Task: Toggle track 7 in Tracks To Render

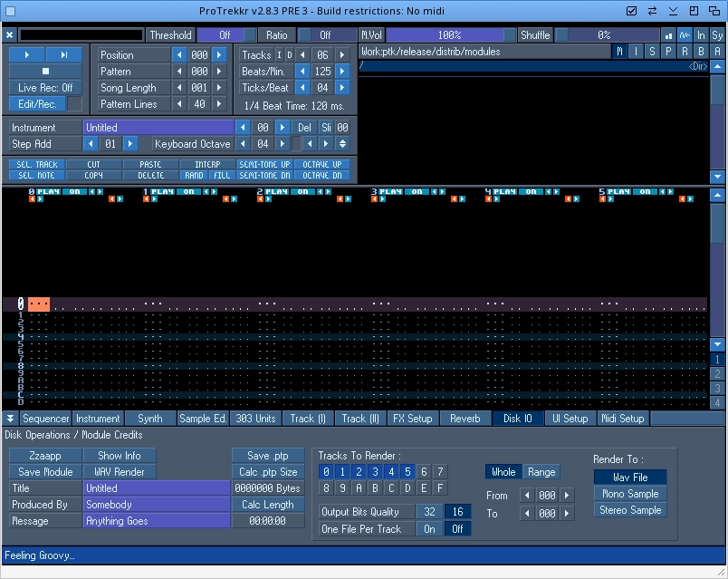Action: 439,472
